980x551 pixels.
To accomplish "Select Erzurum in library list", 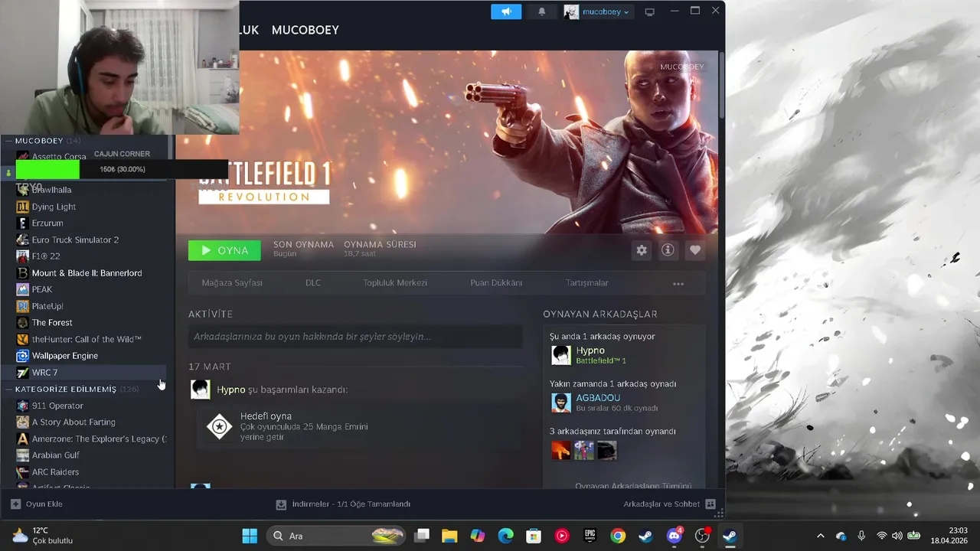I will pos(47,223).
